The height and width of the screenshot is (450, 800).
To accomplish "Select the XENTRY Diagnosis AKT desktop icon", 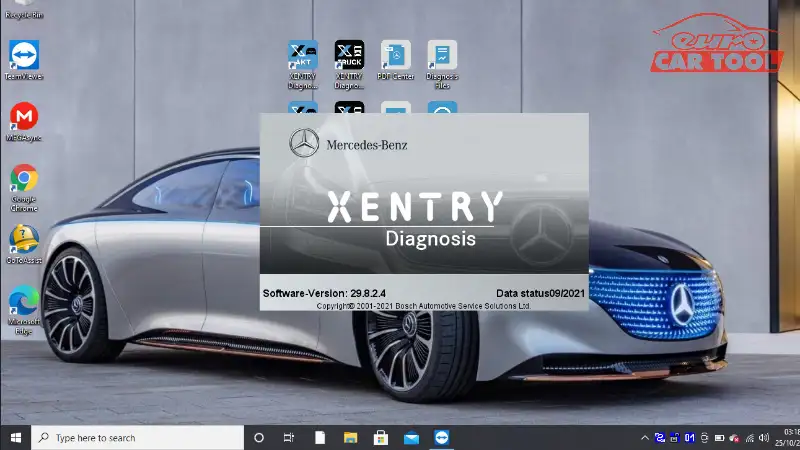I will (303, 64).
